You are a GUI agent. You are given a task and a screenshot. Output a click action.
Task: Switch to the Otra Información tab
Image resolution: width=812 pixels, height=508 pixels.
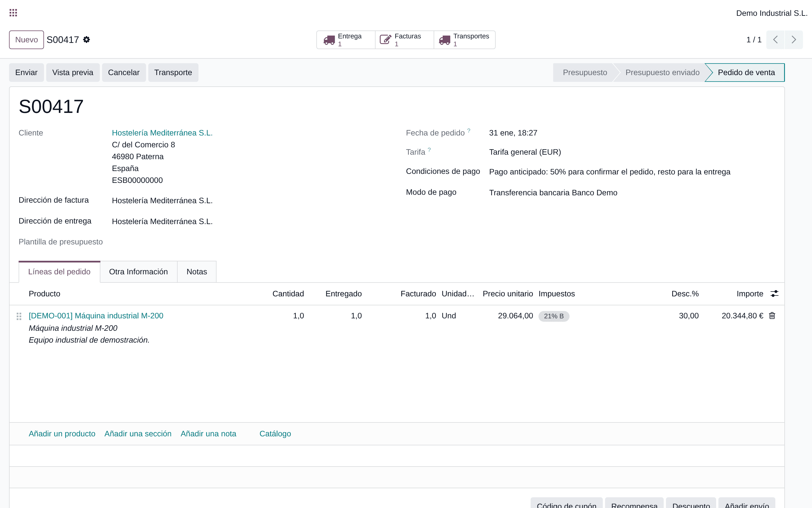click(x=139, y=271)
